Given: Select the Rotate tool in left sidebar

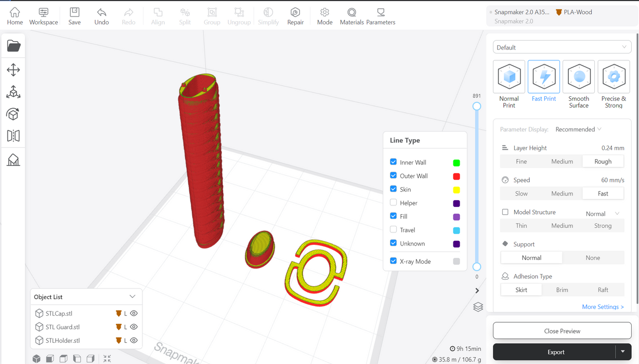Looking at the screenshot, I should 14,114.
